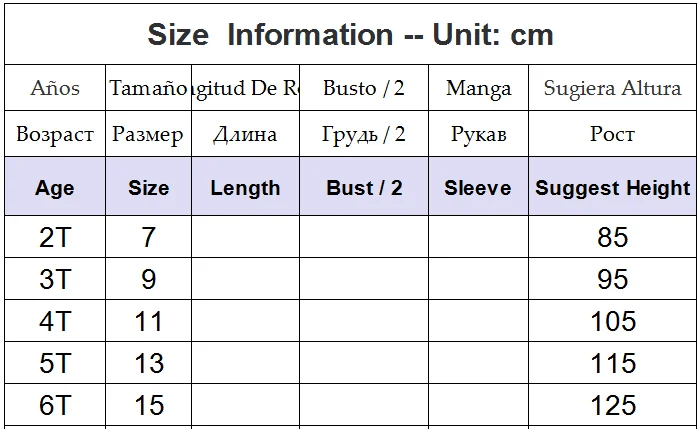
Task: Select suggested height 105 cell
Action: coord(612,321)
